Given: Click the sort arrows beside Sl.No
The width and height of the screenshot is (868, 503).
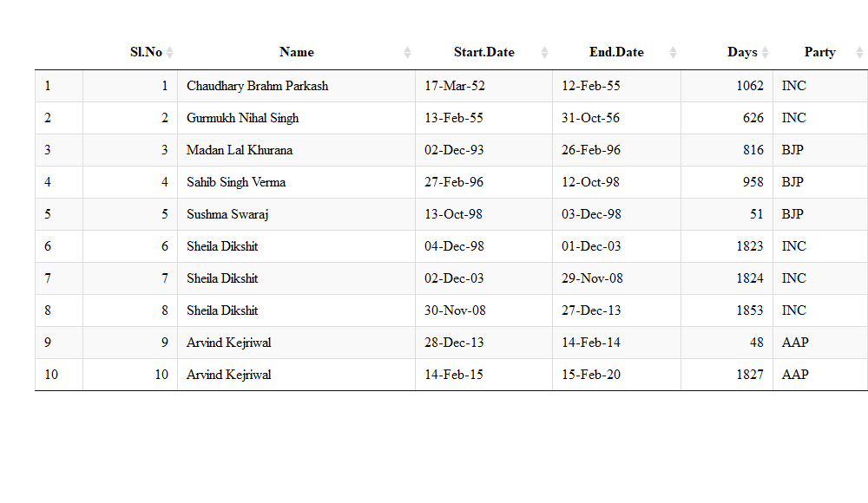Looking at the screenshot, I should tap(170, 53).
